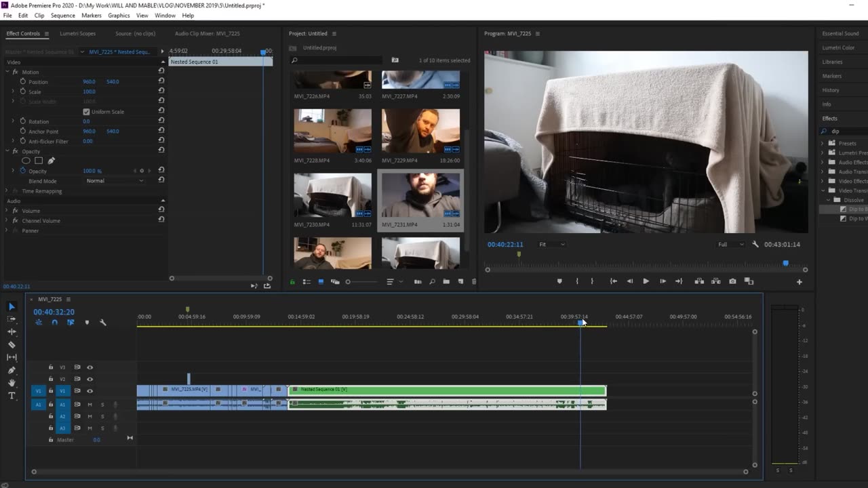
Task: Toggle animation stopwatch for Scale
Action: 22,91
